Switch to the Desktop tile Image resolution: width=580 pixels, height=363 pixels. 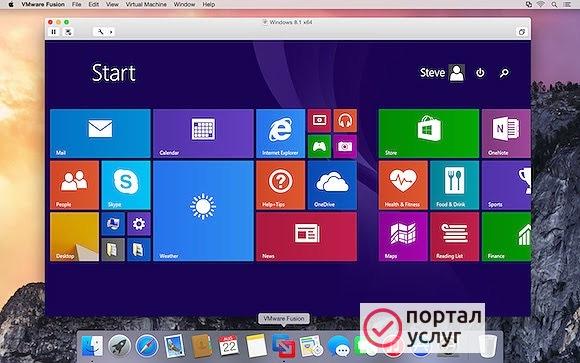click(74, 237)
